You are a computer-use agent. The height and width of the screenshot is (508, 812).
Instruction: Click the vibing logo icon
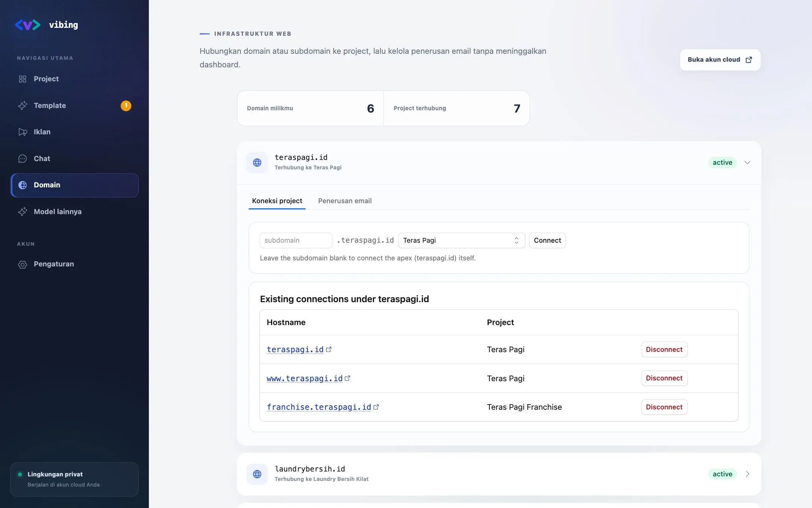click(27, 25)
